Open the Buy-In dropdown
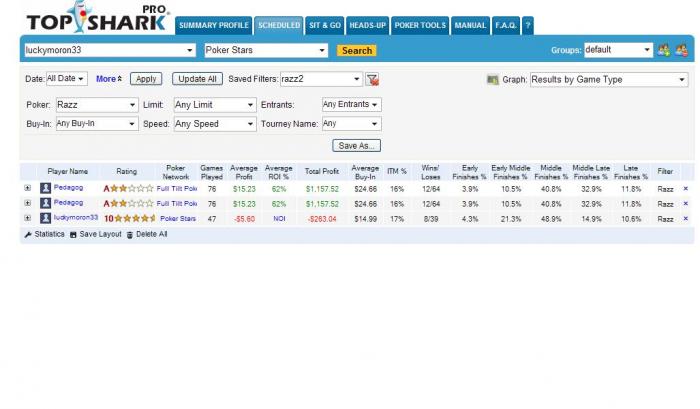 coord(96,124)
